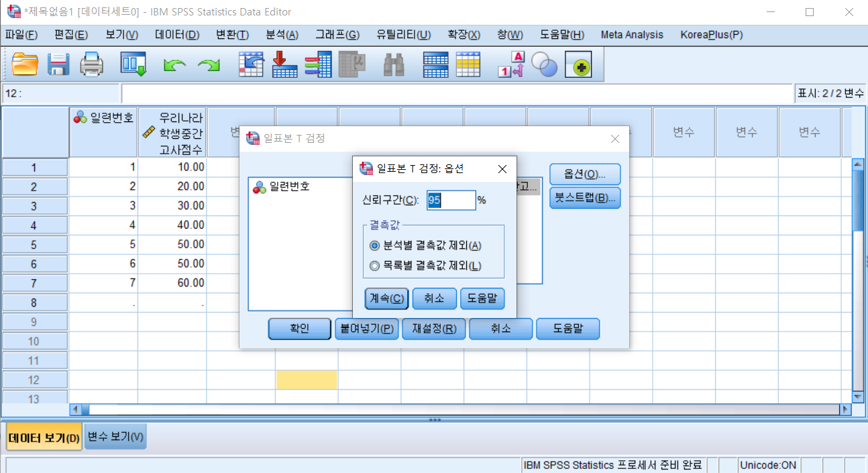Click 계속(C) button in options dialog
Screen dimensions: 868x473
(387, 299)
